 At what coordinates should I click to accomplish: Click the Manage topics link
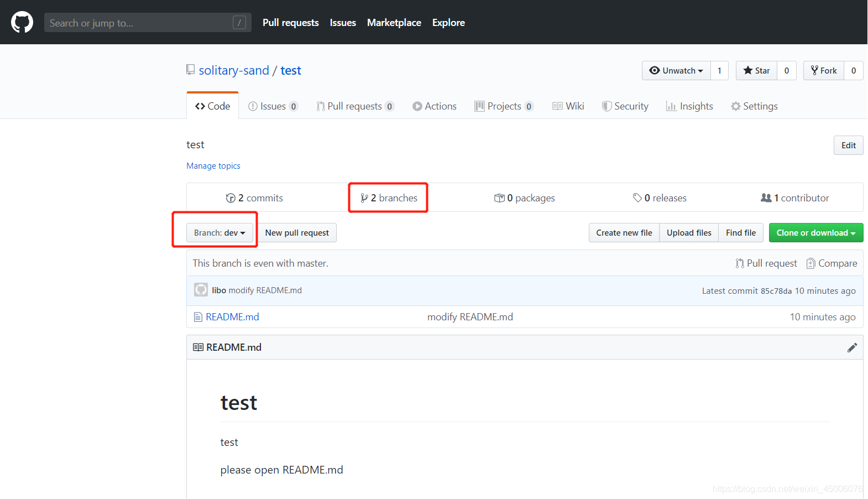(213, 166)
